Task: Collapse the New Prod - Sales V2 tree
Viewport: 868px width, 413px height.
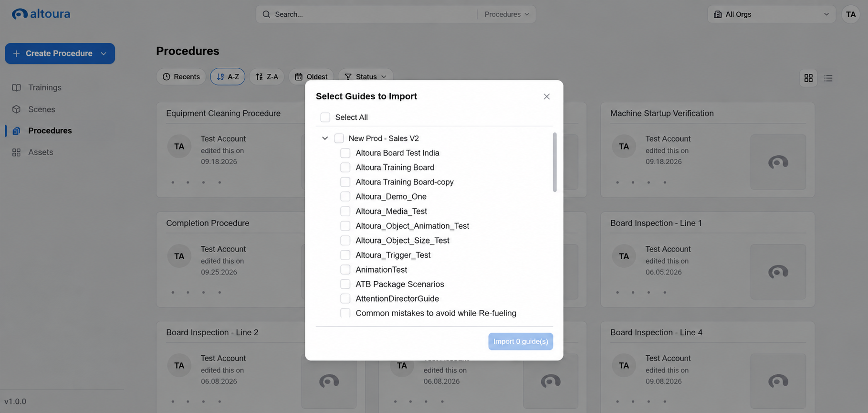Action: [x=325, y=138]
